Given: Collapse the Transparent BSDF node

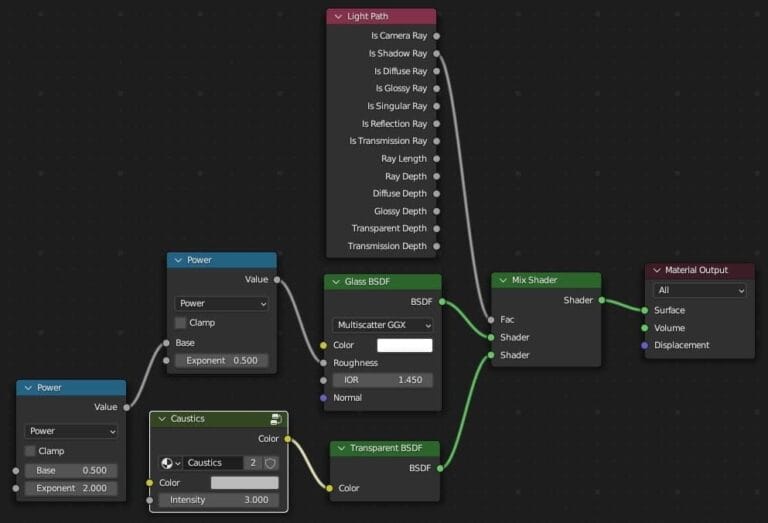Looking at the screenshot, I should pyautogui.click(x=341, y=449).
